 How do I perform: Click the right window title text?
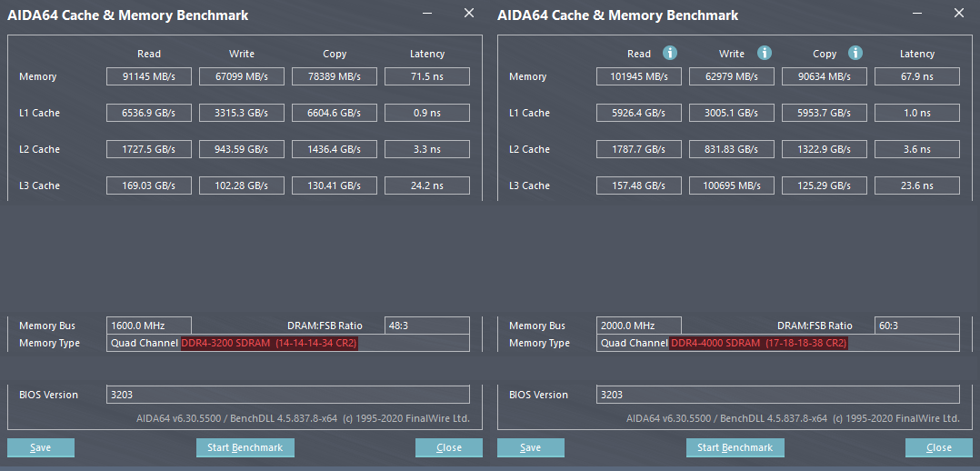(617, 15)
